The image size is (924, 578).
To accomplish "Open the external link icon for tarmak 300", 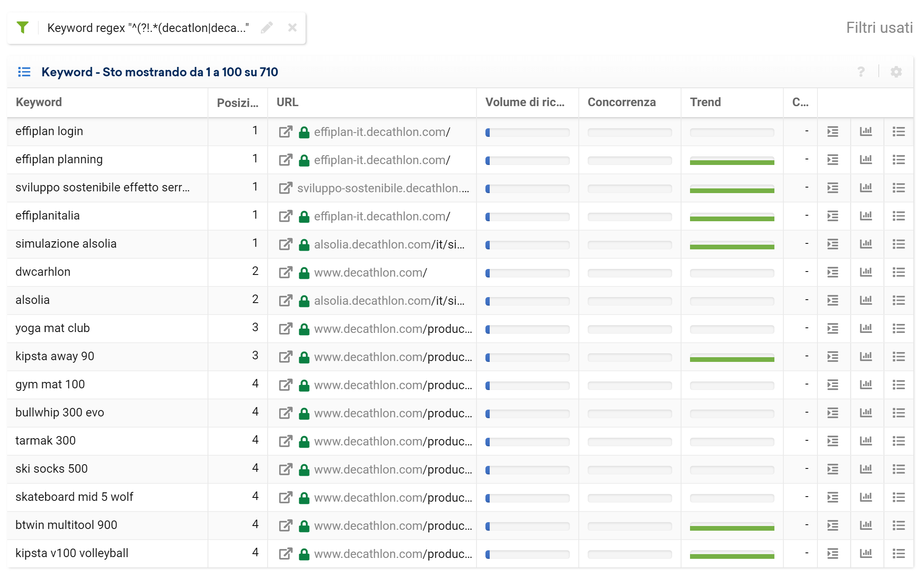I will 286,441.
